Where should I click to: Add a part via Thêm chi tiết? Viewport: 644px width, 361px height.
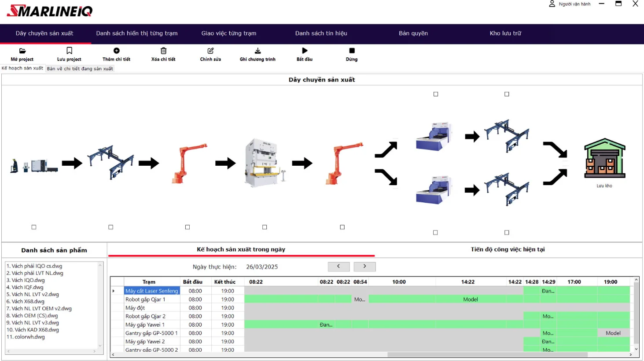[x=116, y=51]
